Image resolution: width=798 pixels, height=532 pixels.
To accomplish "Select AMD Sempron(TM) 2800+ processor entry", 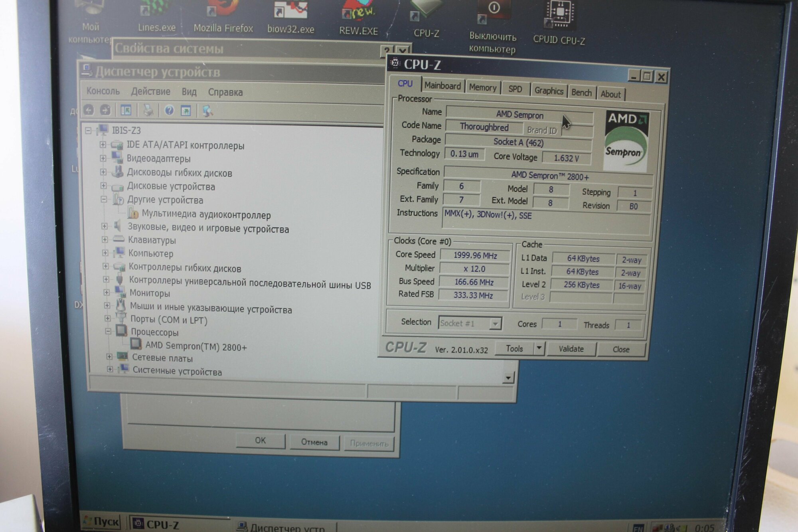I will pyautogui.click(x=196, y=347).
